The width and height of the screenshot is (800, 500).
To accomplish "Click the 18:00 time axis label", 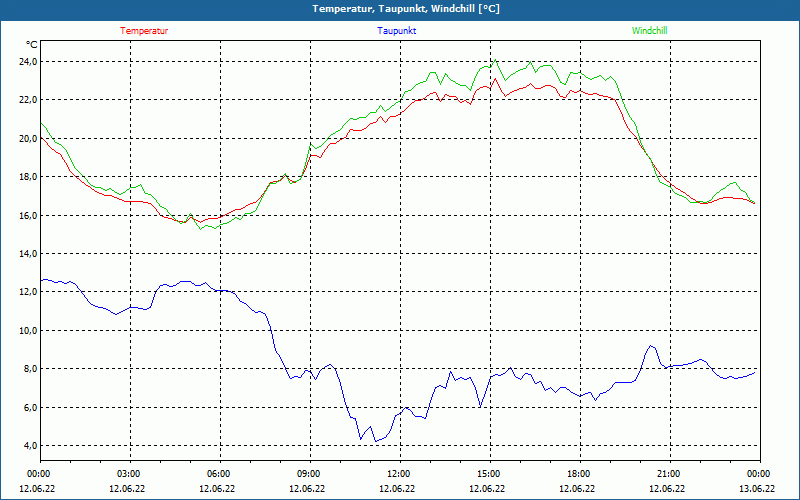I will [580, 474].
